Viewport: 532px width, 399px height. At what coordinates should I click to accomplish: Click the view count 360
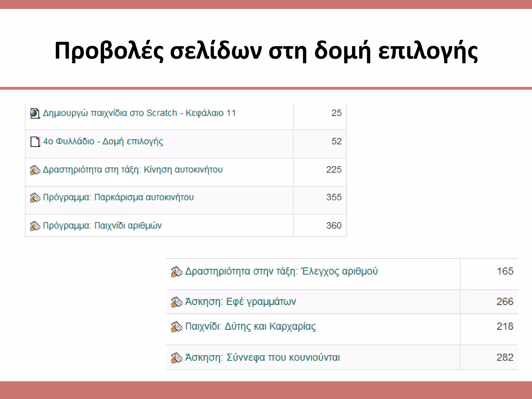tap(334, 225)
